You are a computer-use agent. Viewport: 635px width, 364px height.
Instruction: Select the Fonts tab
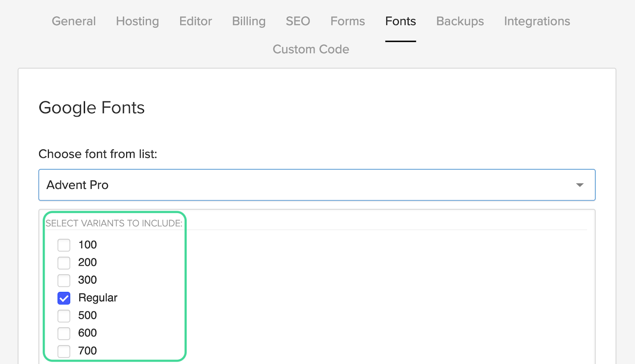coord(400,21)
